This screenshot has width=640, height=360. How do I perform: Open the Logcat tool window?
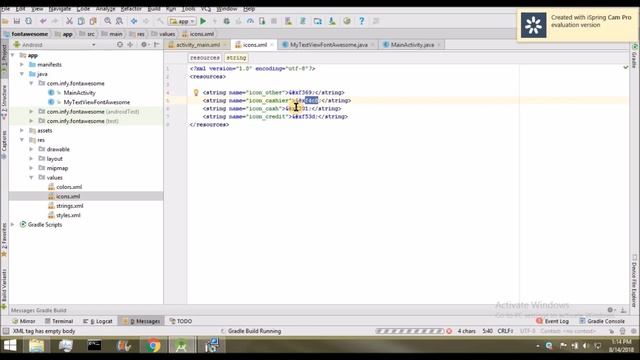point(98,321)
